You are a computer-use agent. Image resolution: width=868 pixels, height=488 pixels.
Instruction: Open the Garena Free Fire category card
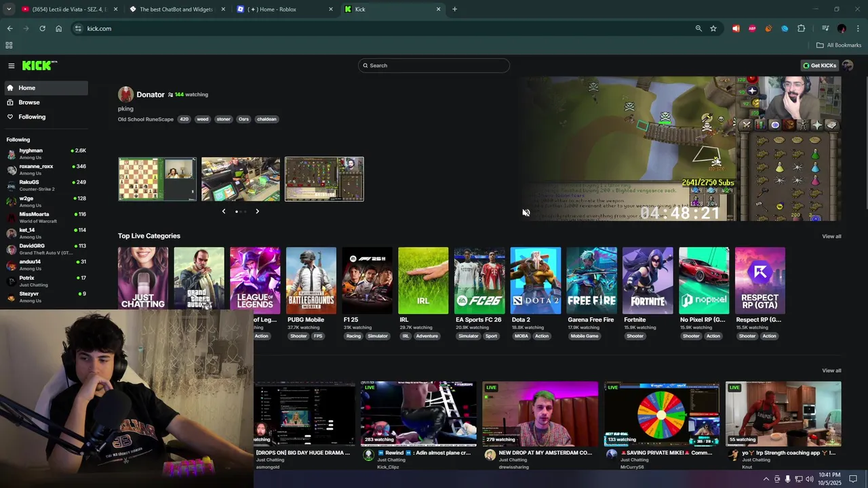[592, 280]
